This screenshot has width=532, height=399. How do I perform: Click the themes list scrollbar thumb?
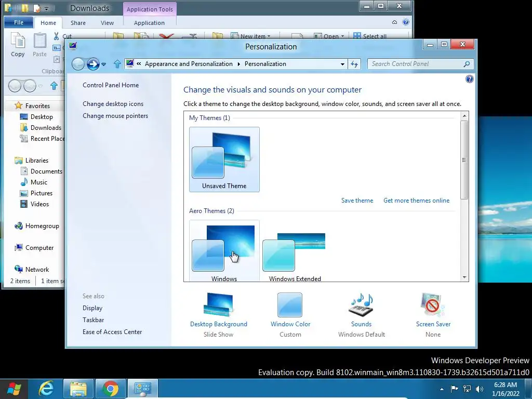[x=464, y=160]
